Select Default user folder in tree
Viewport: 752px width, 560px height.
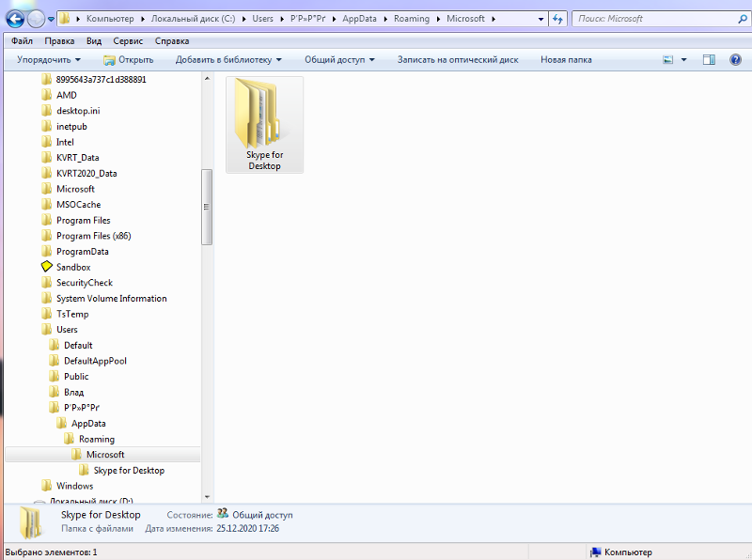pos(78,345)
